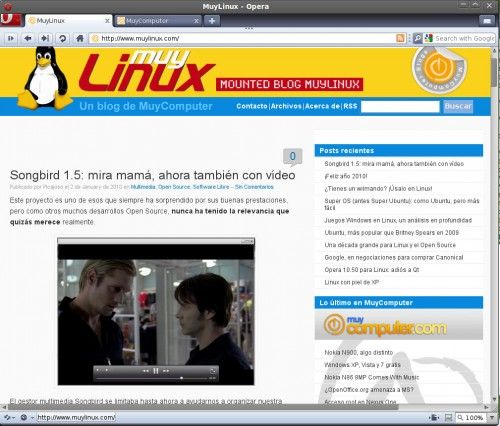Click the magnifier search engine icon
This screenshot has width=500, height=426.
pos(418,38)
